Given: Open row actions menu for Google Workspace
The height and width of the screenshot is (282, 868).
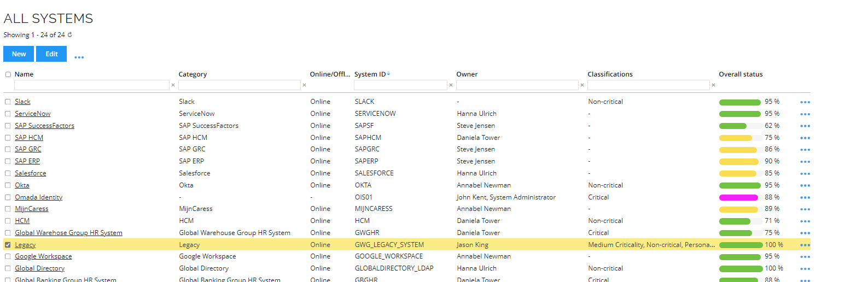Looking at the screenshot, I should [805, 257].
